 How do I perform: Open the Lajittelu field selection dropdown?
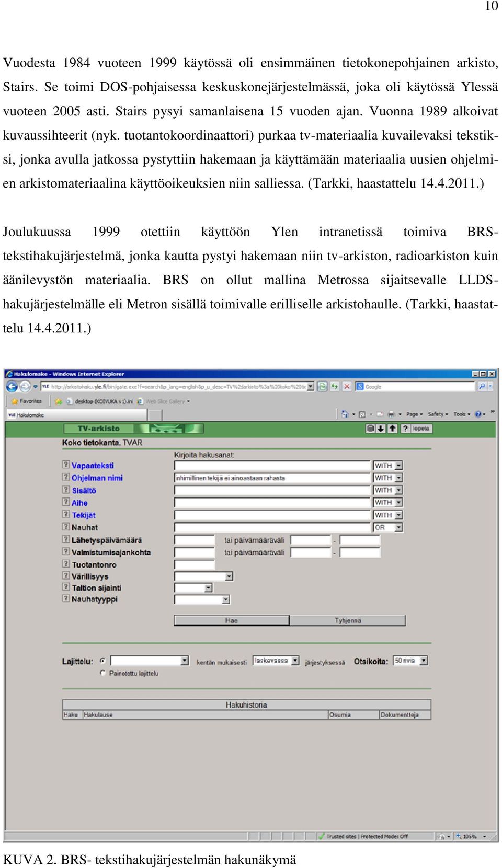click(150, 661)
